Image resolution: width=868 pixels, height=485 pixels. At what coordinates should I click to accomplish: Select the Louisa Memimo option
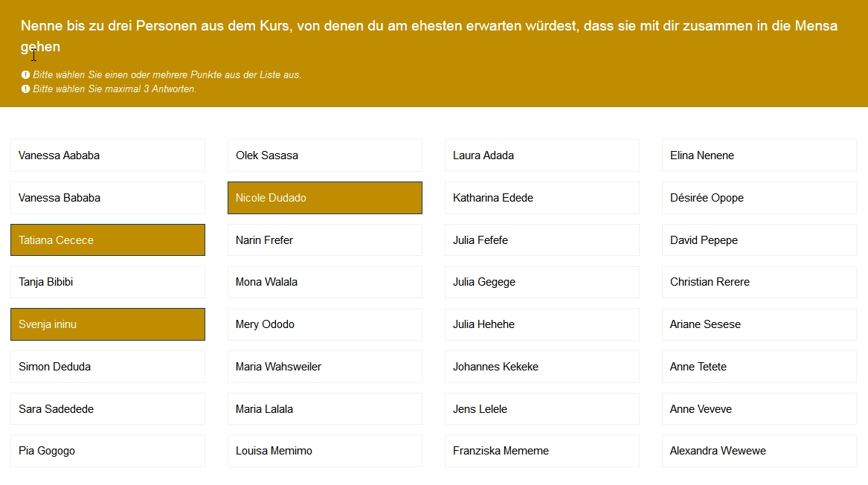[325, 451]
